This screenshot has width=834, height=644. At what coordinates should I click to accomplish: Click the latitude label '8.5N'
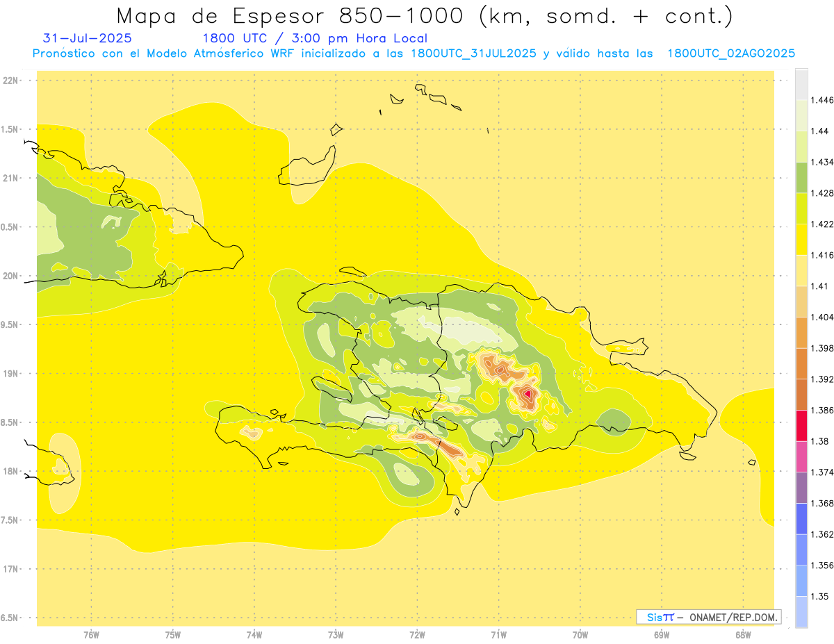click(x=9, y=422)
